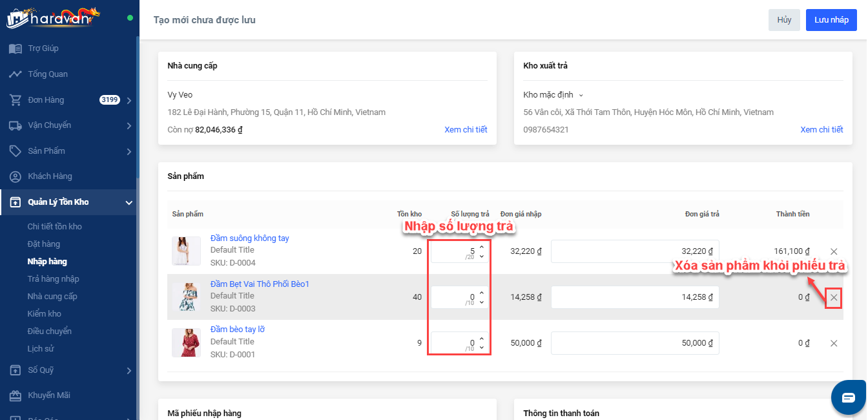Viewport: 868px width, 420px height.
Task: Increase return quantity for Đầm Bẹt Vai Thô
Action: point(482,294)
